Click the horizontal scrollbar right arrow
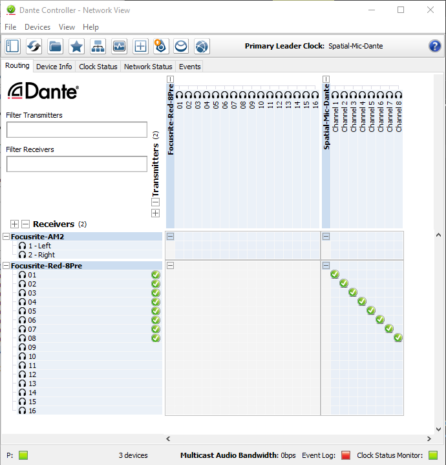The image size is (446, 465). (x=429, y=439)
